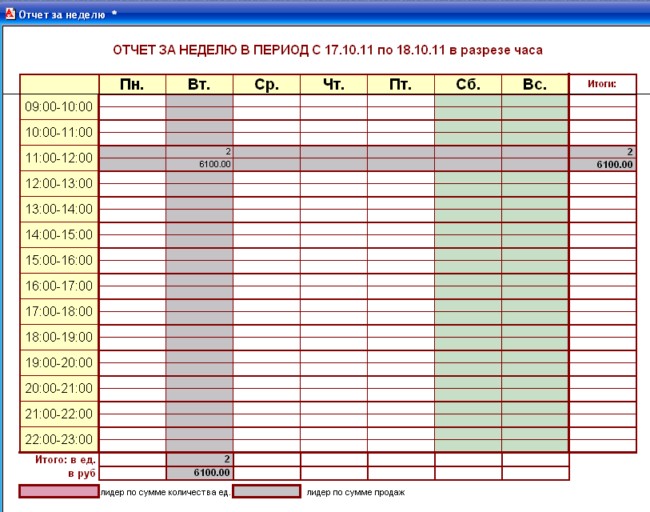Click the Сб. column header
The width and height of the screenshot is (650, 512).
click(467, 85)
